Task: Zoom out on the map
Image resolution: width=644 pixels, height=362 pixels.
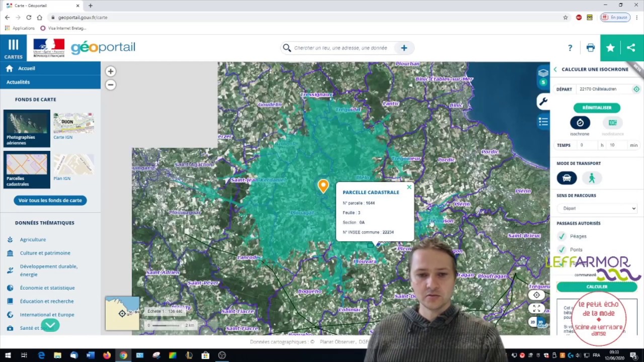Action: [x=111, y=85]
